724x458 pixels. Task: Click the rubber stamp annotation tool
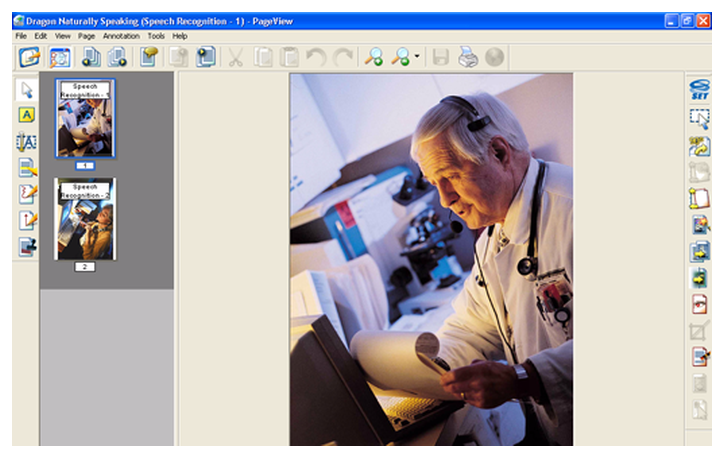click(27, 247)
